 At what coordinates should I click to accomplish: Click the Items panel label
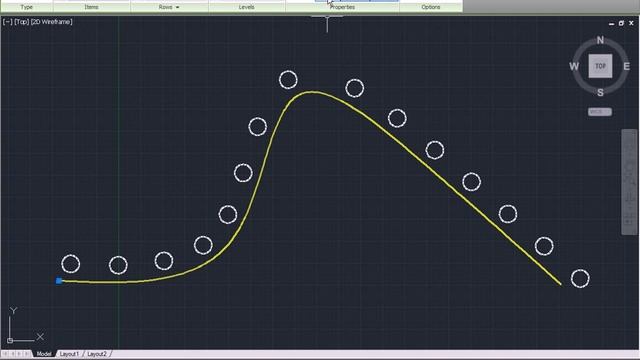[x=91, y=7]
